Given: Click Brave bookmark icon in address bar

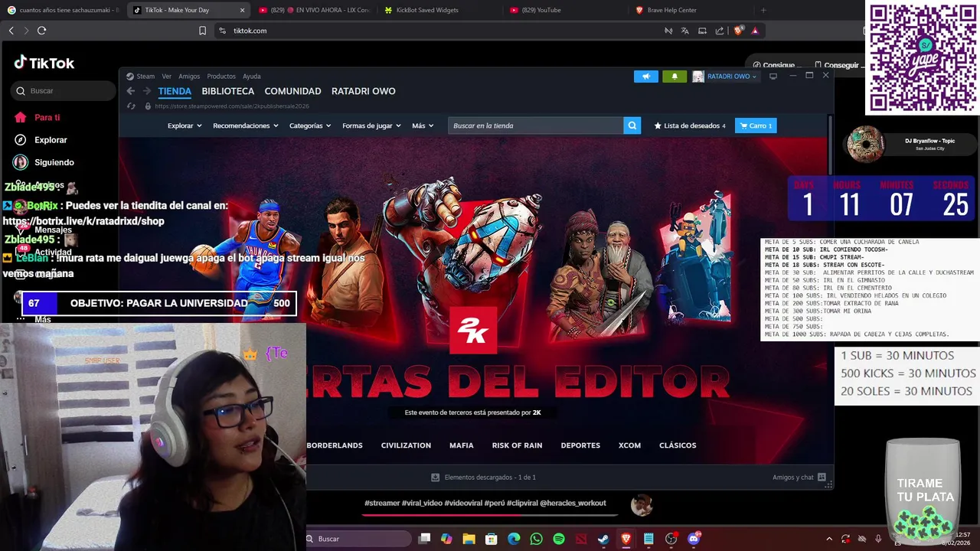Looking at the screenshot, I should point(202,31).
